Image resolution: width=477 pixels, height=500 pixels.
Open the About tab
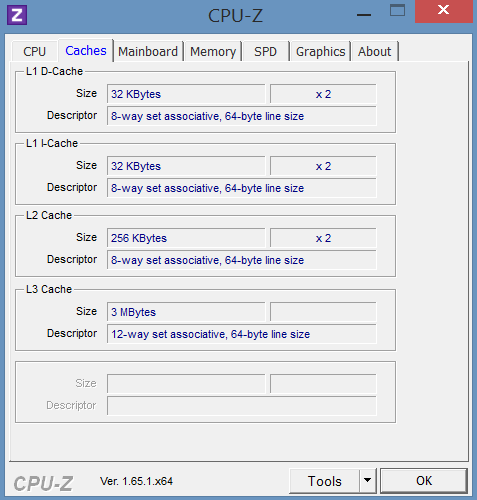[x=374, y=52]
